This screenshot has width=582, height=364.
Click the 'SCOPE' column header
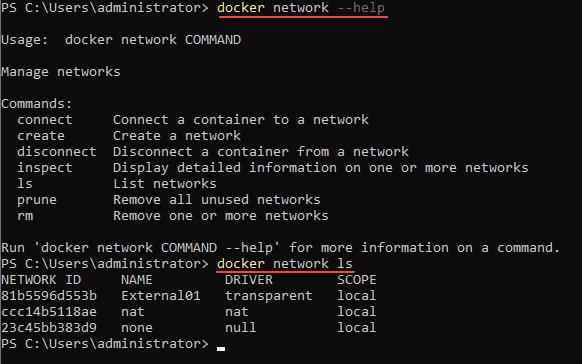(357, 280)
